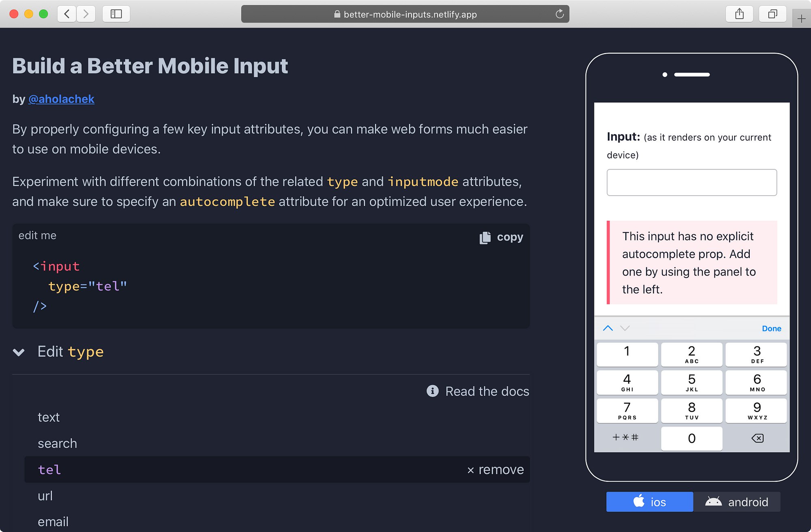
Task: Select the email type option
Action: [53, 521]
